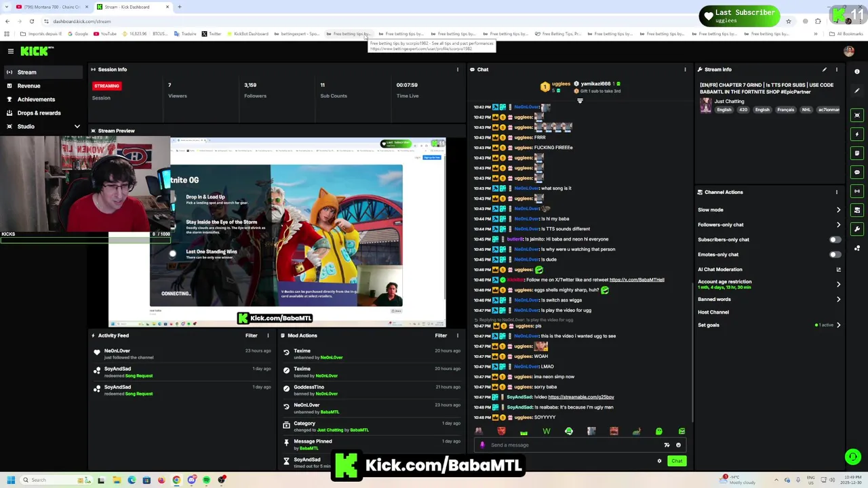Open the streamable.com link in chat

(x=580, y=397)
